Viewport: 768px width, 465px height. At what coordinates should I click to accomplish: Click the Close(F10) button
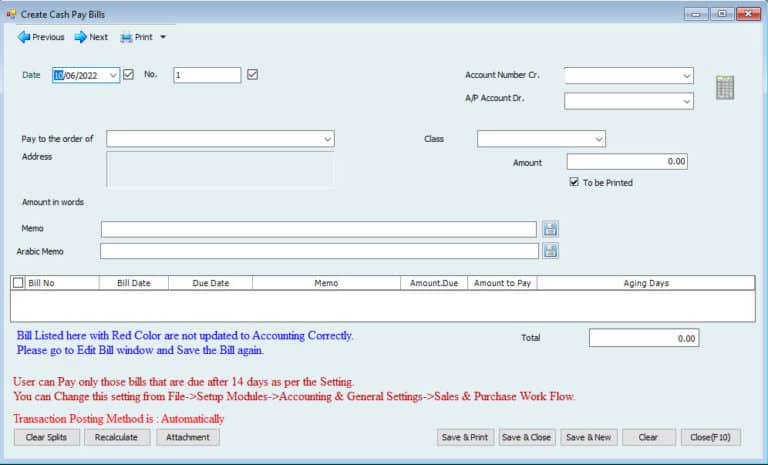point(711,437)
